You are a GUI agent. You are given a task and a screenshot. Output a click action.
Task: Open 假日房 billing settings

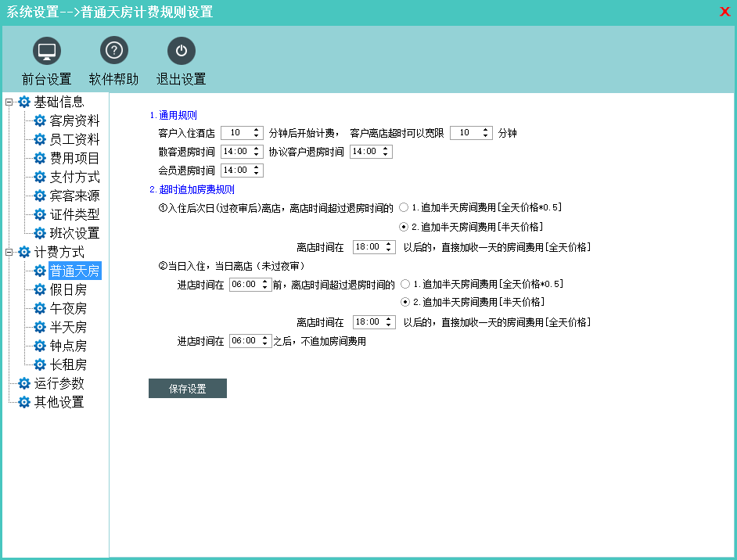(68, 289)
